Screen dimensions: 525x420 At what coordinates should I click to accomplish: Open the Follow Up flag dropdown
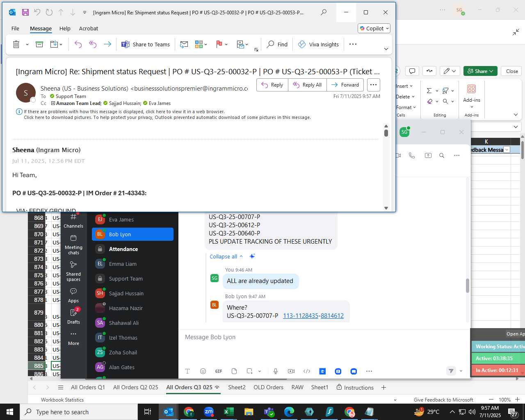coord(222,44)
